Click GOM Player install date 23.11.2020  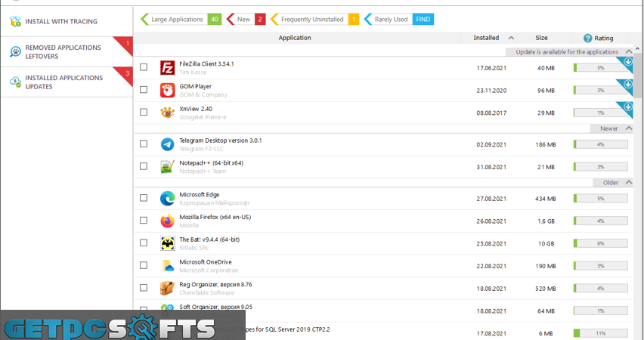(491, 91)
